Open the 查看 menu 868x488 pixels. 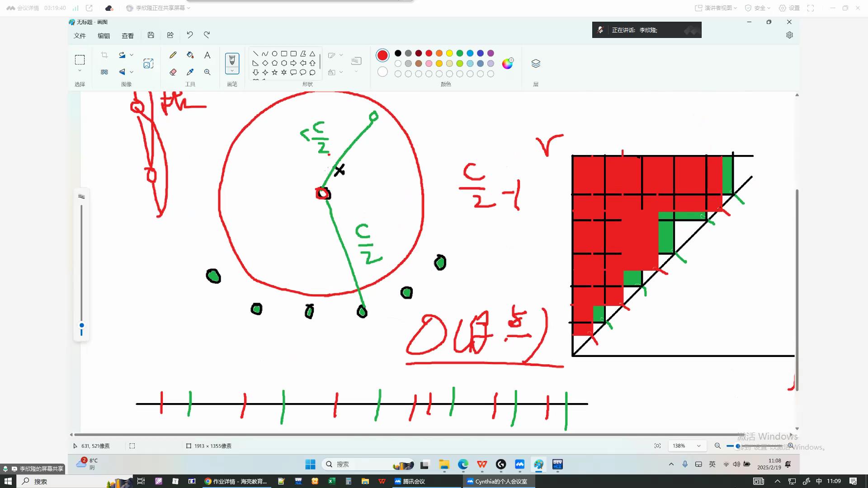coord(127,36)
